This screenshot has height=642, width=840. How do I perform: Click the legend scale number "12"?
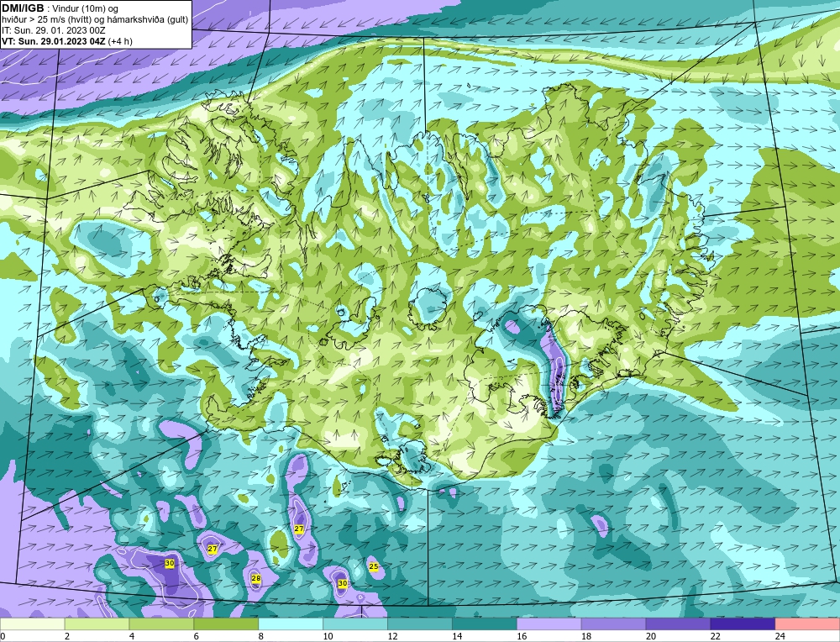pyautogui.click(x=392, y=636)
